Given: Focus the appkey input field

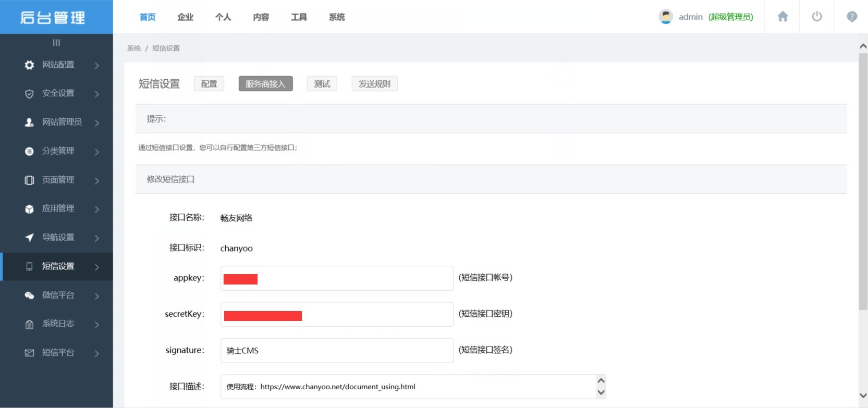Looking at the screenshot, I should [x=337, y=278].
